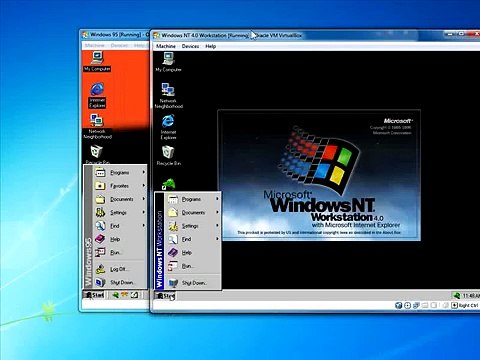Click greyed display indicator in VirtualBox status bar
Image resolution: width=480 pixels, height=360 pixels.
tap(445, 305)
